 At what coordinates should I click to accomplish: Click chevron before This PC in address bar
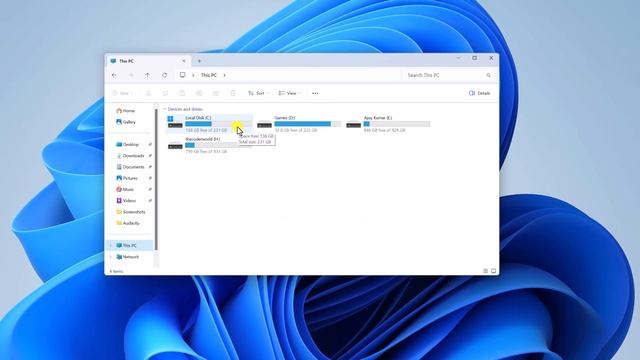click(193, 75)
